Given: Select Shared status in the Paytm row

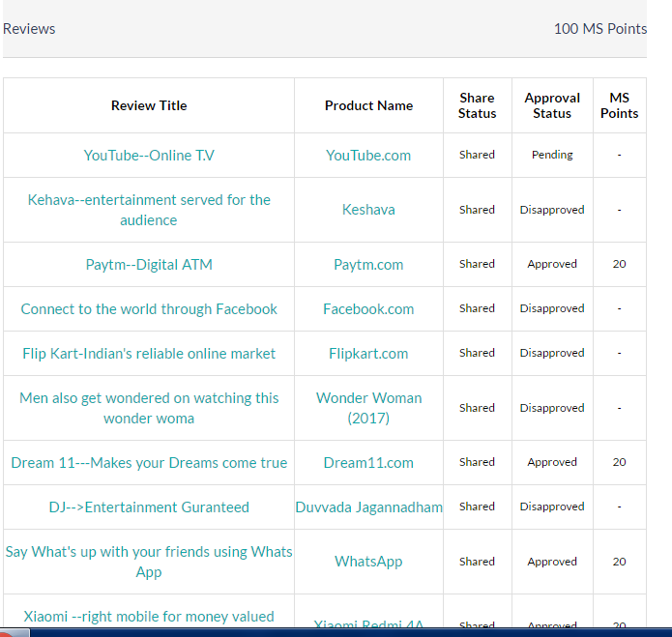Looking at the screenshot, I should (x=477, y=264).
